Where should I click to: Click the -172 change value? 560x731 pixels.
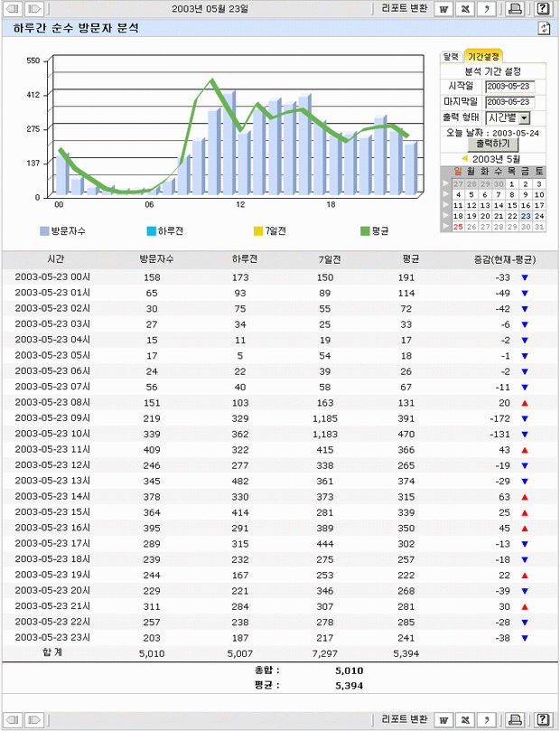click(x=499, y=418)
